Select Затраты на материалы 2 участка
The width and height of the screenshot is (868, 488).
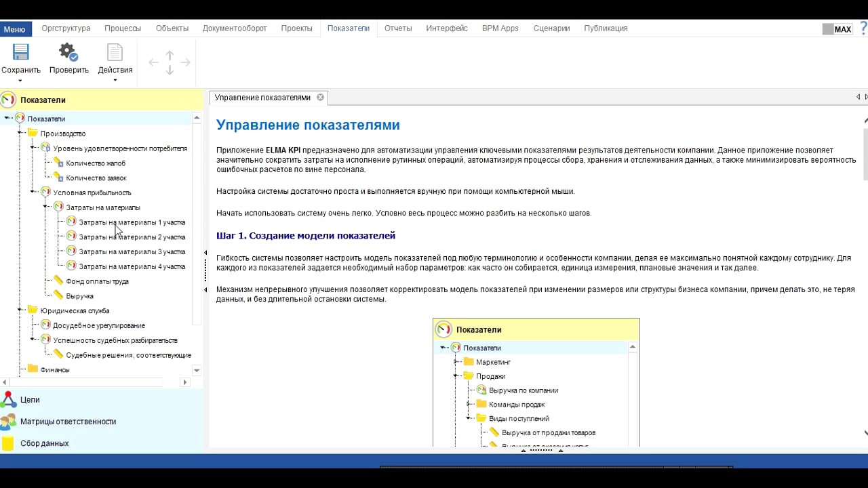pos(132,237)
